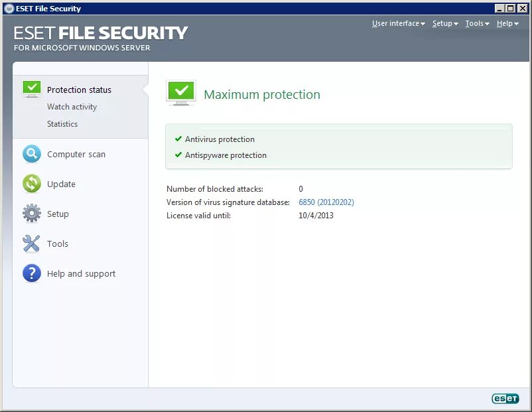Click the eset logo at bottom right
Viewport: 532px width, 412px height.
coord(505,398)
